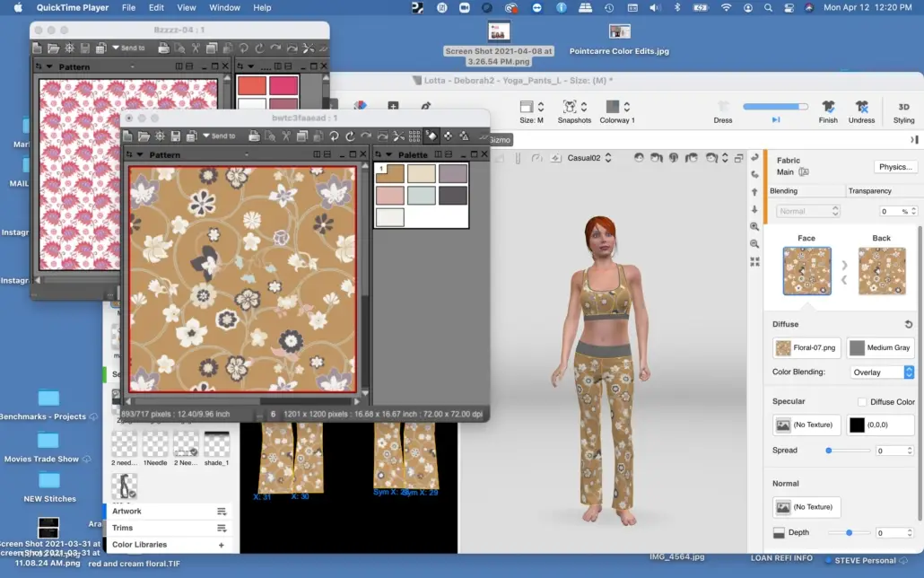924x578 pixels.
Task: Click the Finish garment icon
Action: (828, 107)
